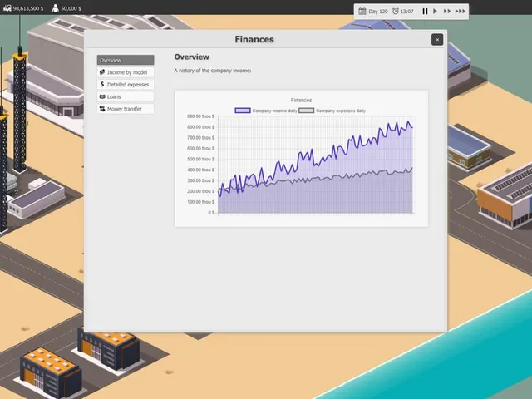Click the Detailed expenses dollar icon
The width and height of the screenshot is (532, 399).
102,84
